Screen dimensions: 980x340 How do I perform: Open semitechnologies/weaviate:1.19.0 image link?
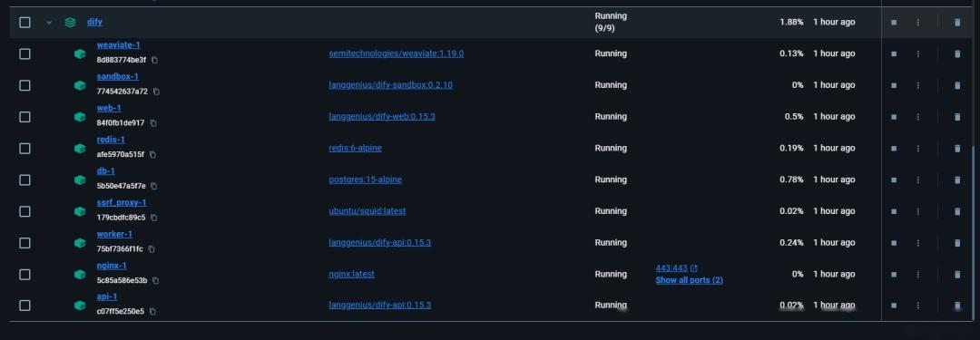pyautogui.click(x=397, y=53)
